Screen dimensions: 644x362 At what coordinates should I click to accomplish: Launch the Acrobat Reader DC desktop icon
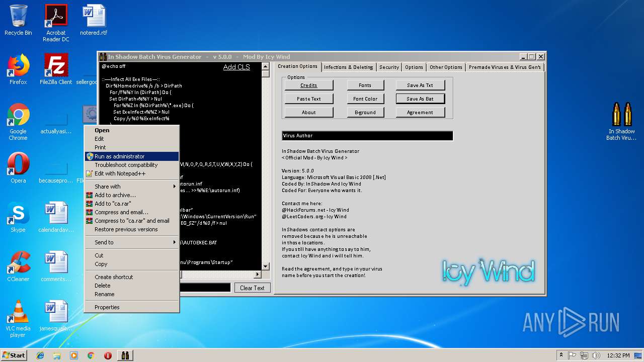pyautogui.click(x=56, y=23)
